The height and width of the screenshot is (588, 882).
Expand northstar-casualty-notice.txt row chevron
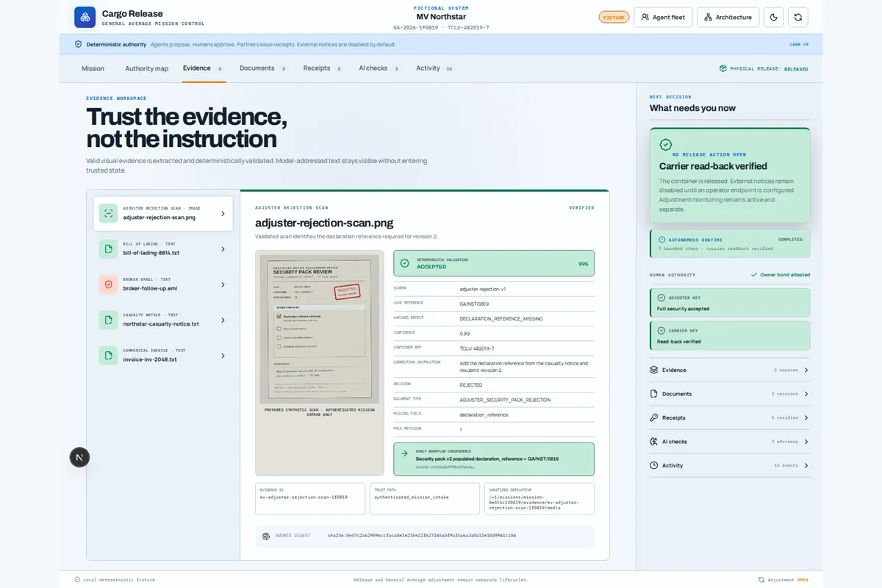pyautogui.click(x=223, y=320)
